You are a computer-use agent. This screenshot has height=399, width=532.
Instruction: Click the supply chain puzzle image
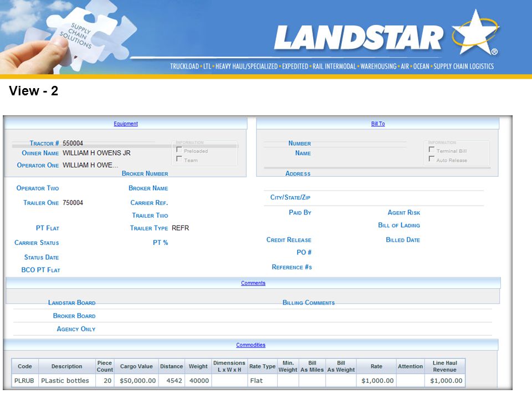click(x=68, y=37)
